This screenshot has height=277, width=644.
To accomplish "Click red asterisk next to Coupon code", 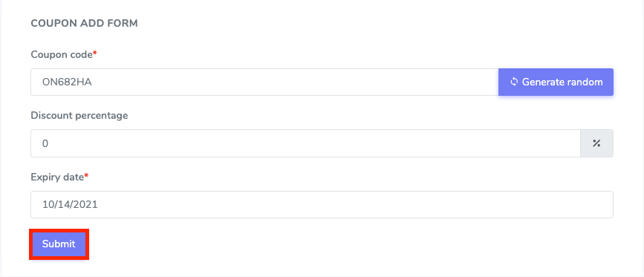I will tap(95, 53).
